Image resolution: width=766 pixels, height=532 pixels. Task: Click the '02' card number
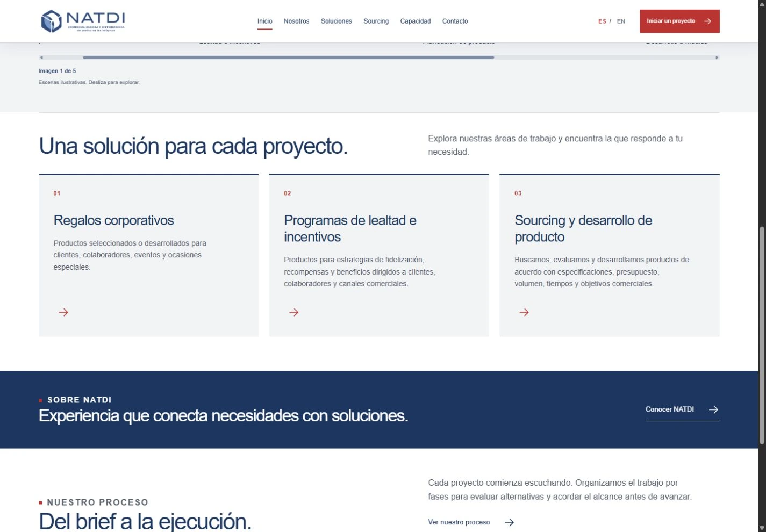click(288, 193)
